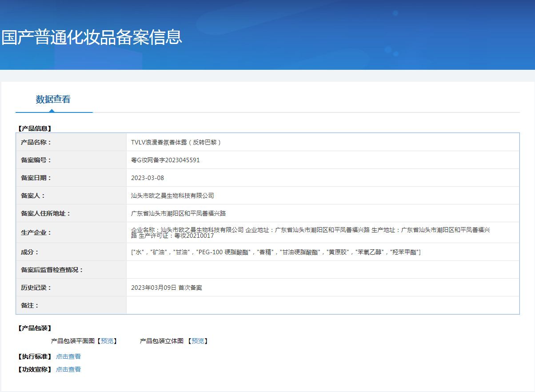Switch to the 数据查看 tab
535x392 pixels.
[53, 100]
